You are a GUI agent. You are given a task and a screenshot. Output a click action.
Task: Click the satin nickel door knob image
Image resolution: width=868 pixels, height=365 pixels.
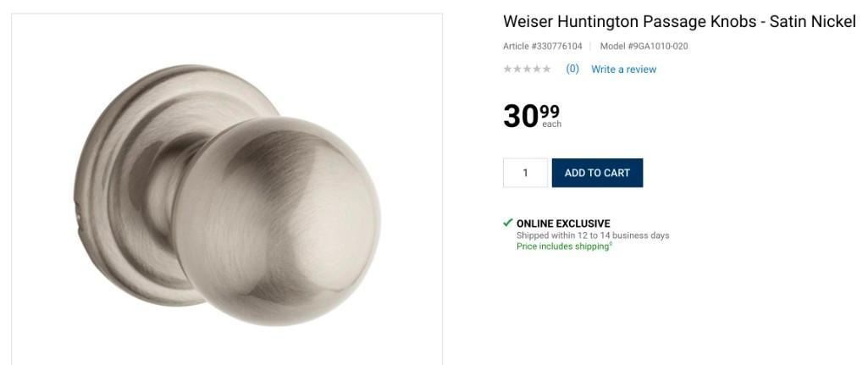click(x=227, y=194)
